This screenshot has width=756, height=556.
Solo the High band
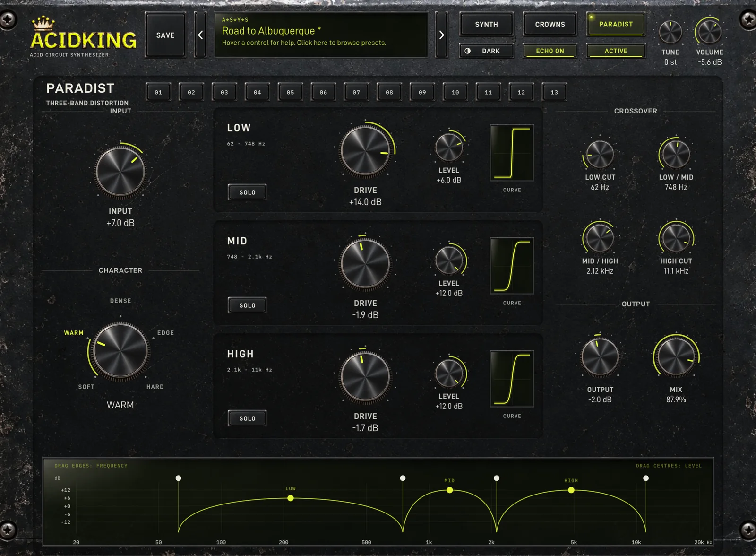tap(247, 418)
